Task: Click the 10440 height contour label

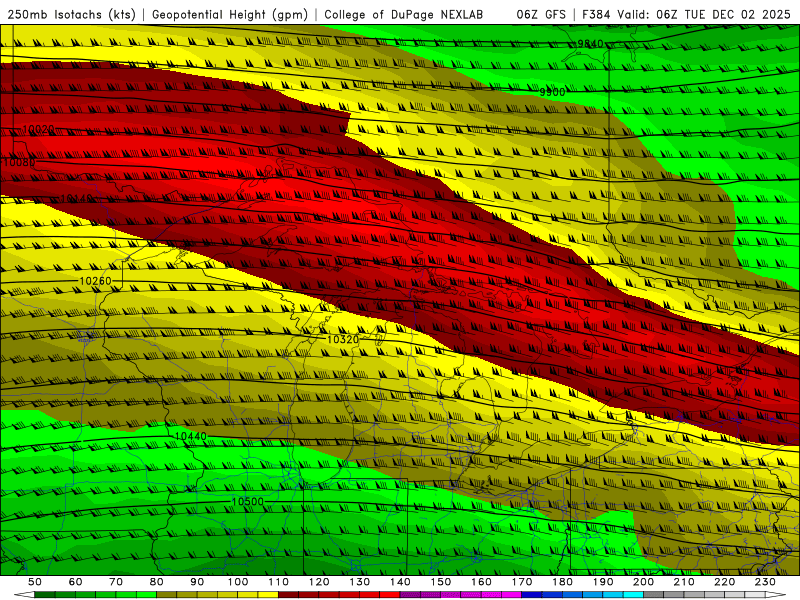Action: [x=191, y=436]
